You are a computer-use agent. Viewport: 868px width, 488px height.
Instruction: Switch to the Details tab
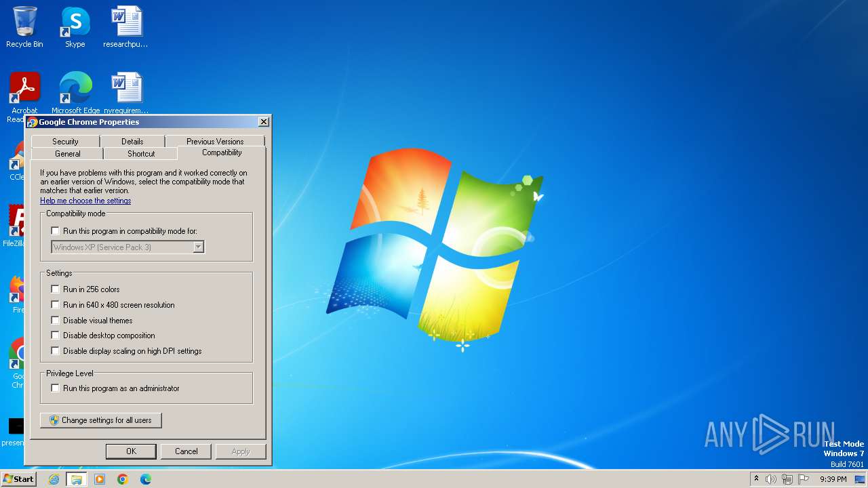[132, 141]
